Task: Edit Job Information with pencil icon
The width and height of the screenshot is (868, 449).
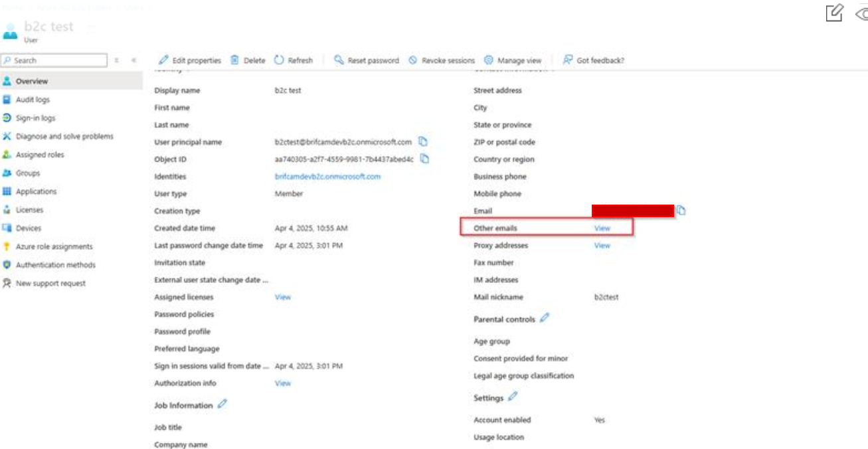Action: point(222,404)
